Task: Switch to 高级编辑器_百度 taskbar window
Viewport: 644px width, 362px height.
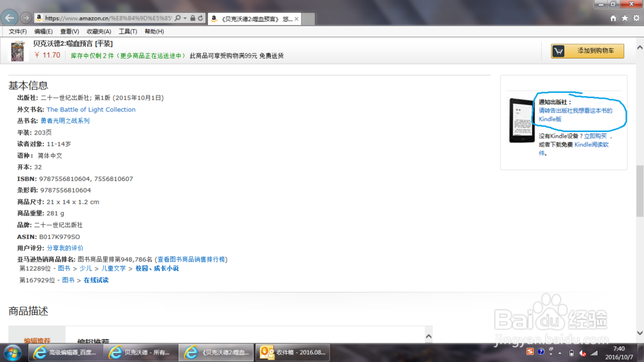Action: pyautogui.click(x=65, y=352)
